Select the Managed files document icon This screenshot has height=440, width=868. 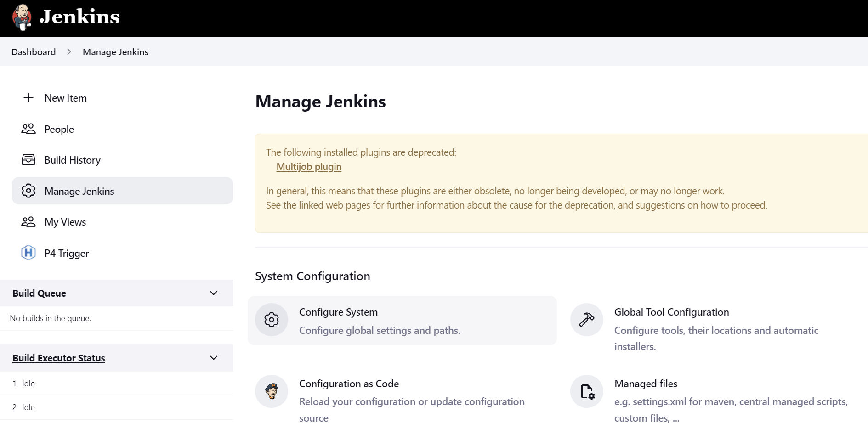[587, 391]
